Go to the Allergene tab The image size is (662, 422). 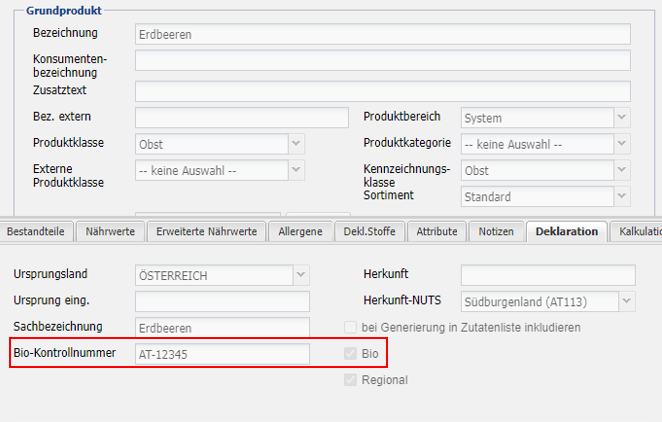300,231
